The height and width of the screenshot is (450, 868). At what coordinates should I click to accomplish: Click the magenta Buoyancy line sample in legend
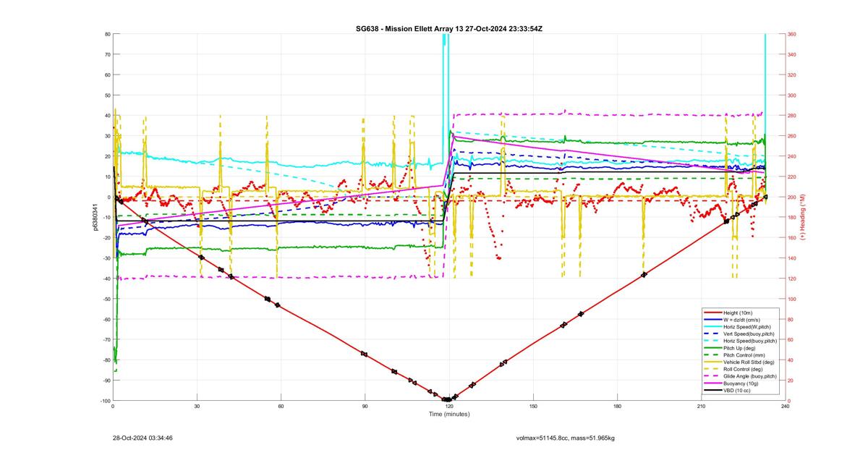point(713,383)
